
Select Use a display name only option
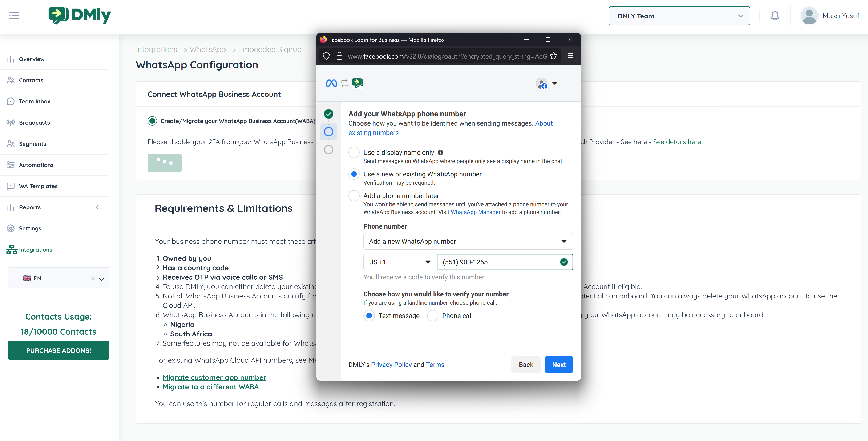pyautogui.click(x=354, y=152)
